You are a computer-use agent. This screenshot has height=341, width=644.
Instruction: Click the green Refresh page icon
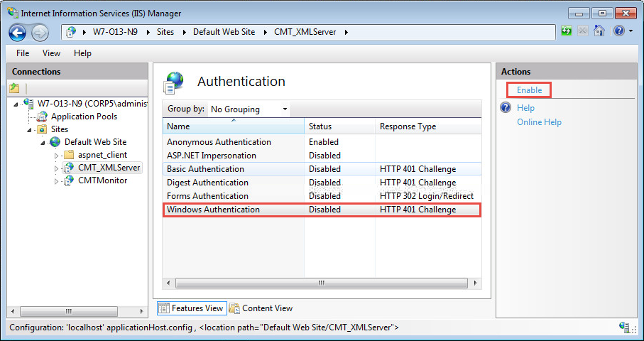566,31
